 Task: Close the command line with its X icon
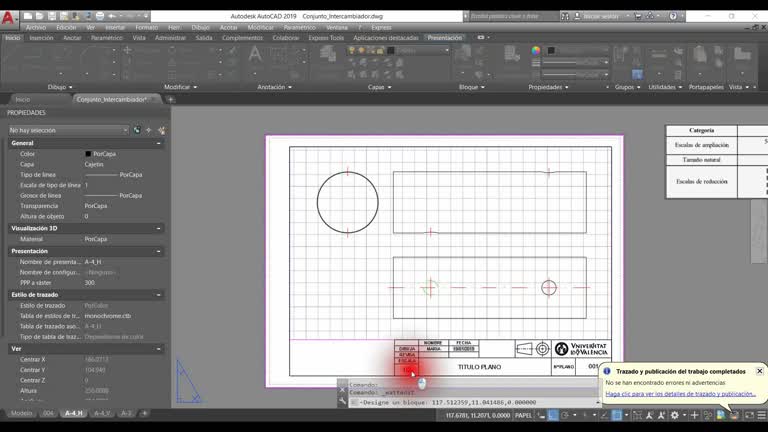click(342, 390)
